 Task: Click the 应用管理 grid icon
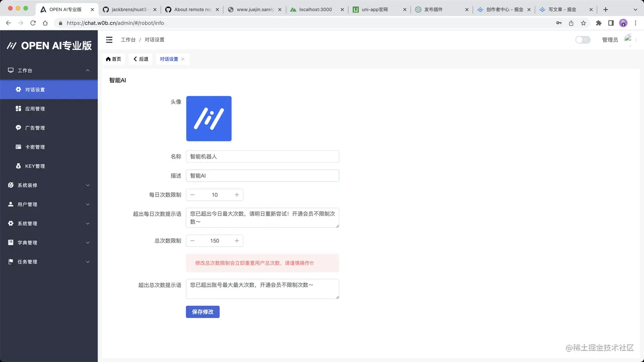[x=17, y=108]
